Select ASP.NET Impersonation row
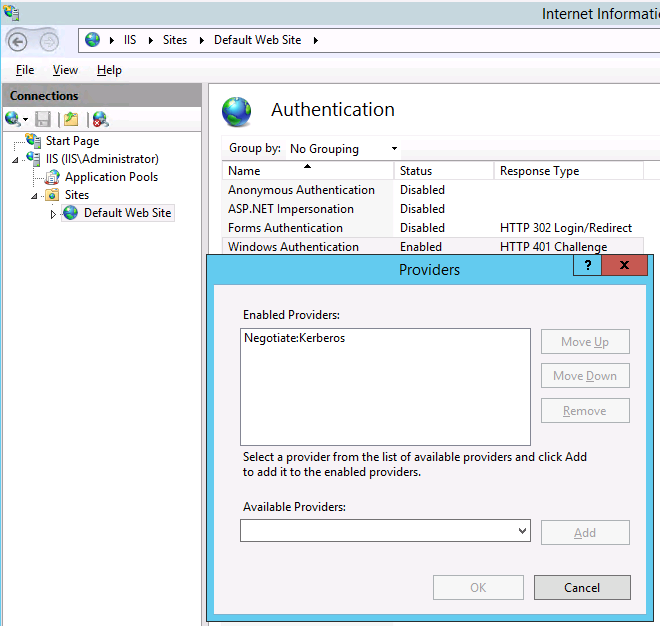The width and height of the screenshot is (660, 626). (432, 209)
